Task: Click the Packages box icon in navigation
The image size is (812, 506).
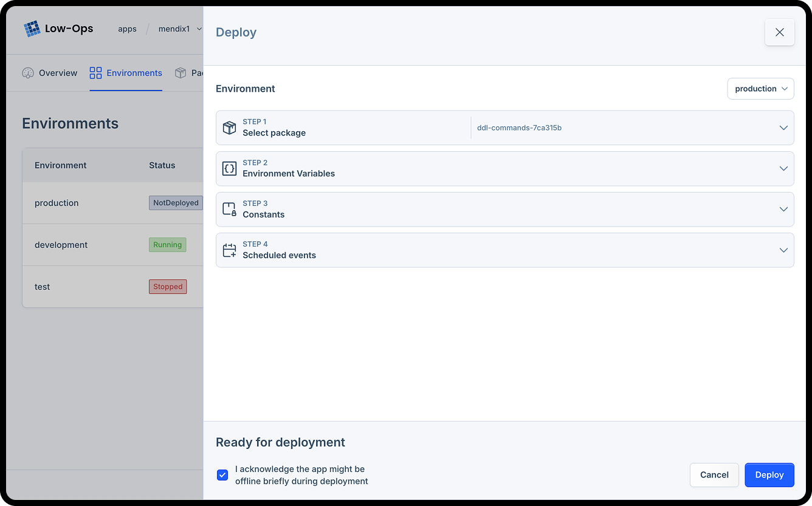Action: click(x=181, y=72)
